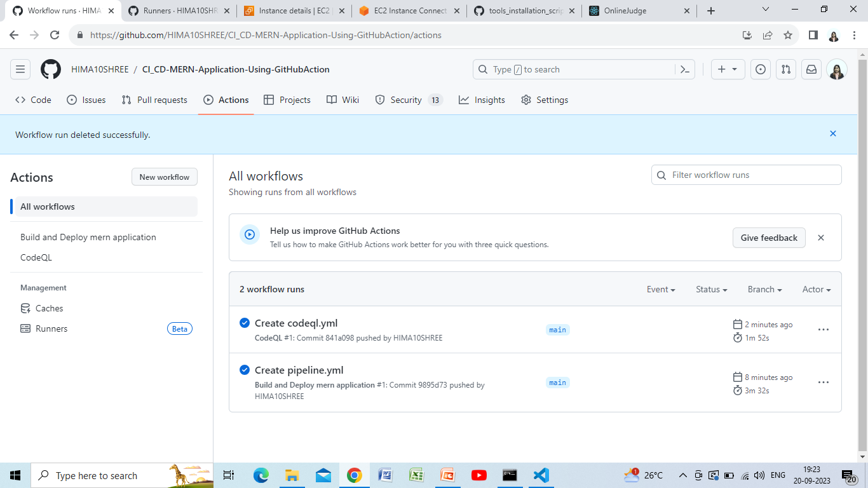Switch to OnlineJudge browser tab

point(641,11)
